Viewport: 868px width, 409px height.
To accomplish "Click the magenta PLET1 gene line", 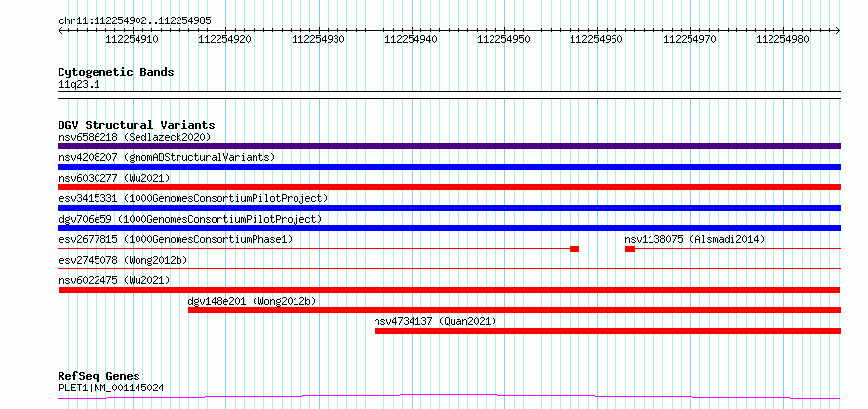I will pos(449,397).
